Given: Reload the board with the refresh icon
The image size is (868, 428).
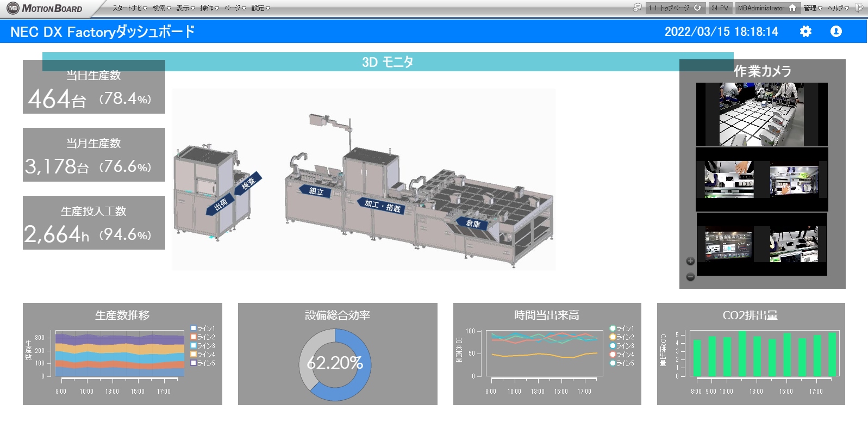Looking at the screenshot, I should (697, 8).
